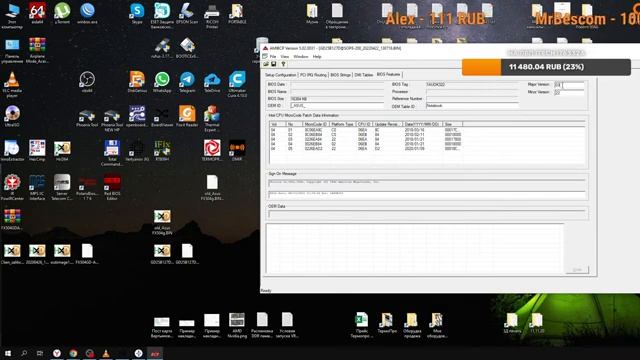This screenshot has width=640, height=360.
Task: Open the File menu in AMIBCP
Action: 273,56
